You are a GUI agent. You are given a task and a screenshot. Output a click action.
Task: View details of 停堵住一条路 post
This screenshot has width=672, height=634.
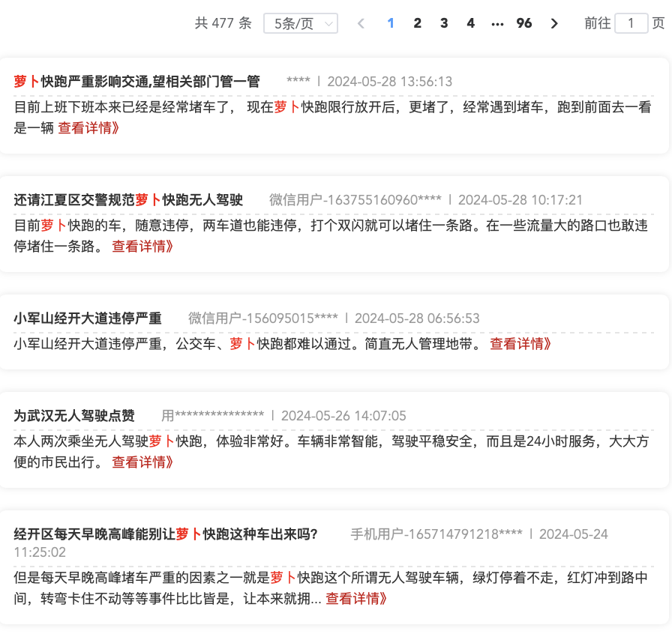(x=142, y=247)
